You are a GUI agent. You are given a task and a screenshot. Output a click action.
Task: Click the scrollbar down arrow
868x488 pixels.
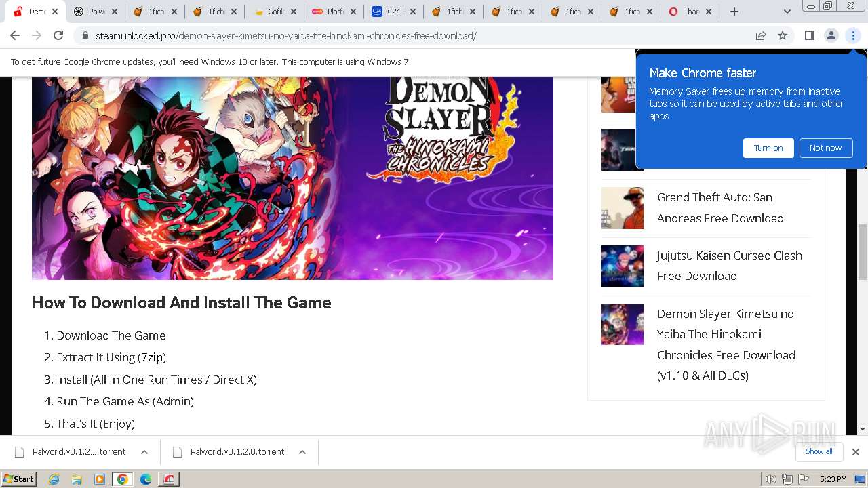[863, 429]
